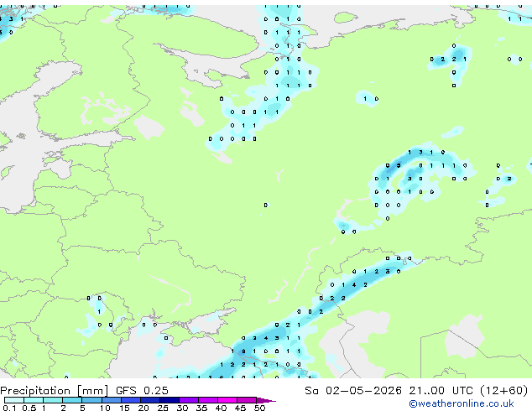
Task: Click the 5–10 mm legend swatch
Action: tap(92, 400)
